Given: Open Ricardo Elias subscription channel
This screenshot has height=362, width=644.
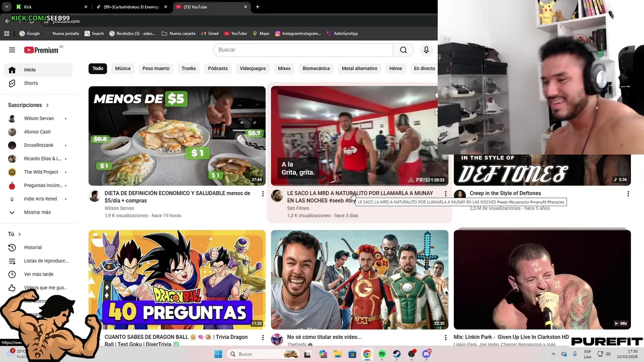Looking at the screenshot, I should coord(38,159).
